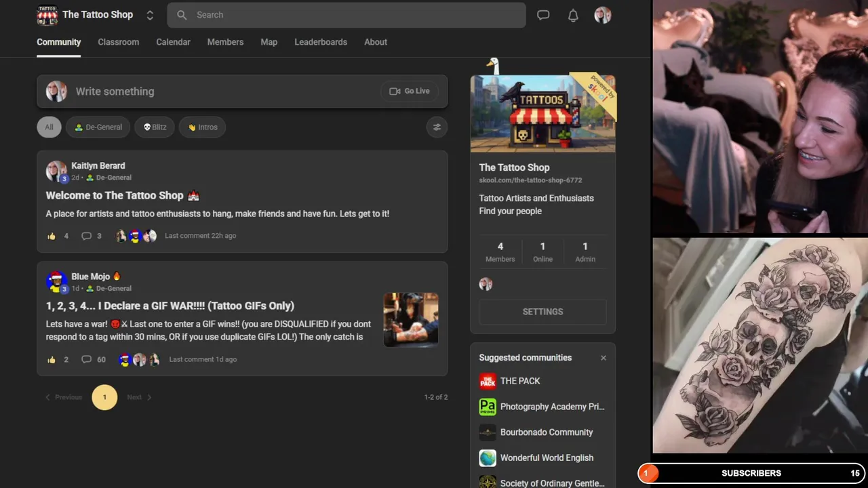
Task: Open Bourbonado Community
Action: [x=547, y=432]
